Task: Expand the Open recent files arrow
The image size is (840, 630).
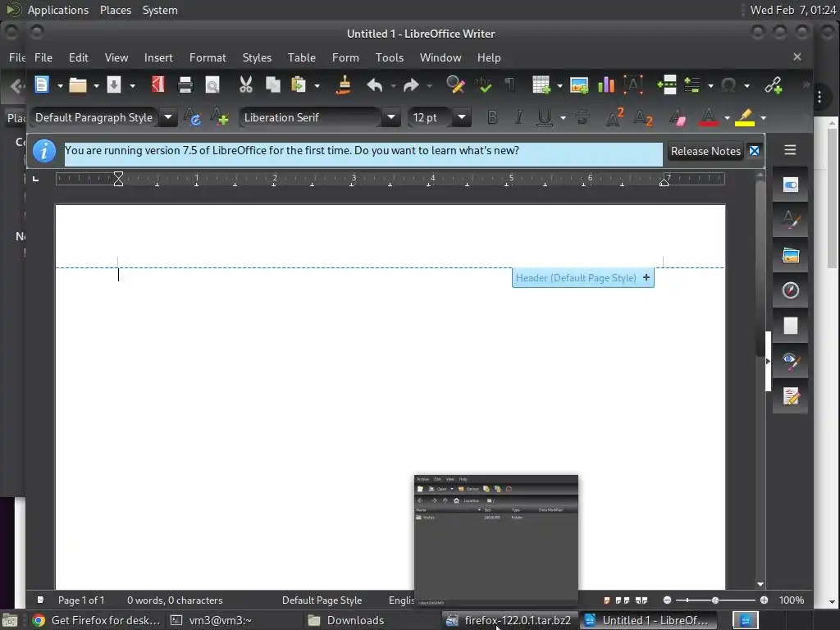Action: coord(97,85)
